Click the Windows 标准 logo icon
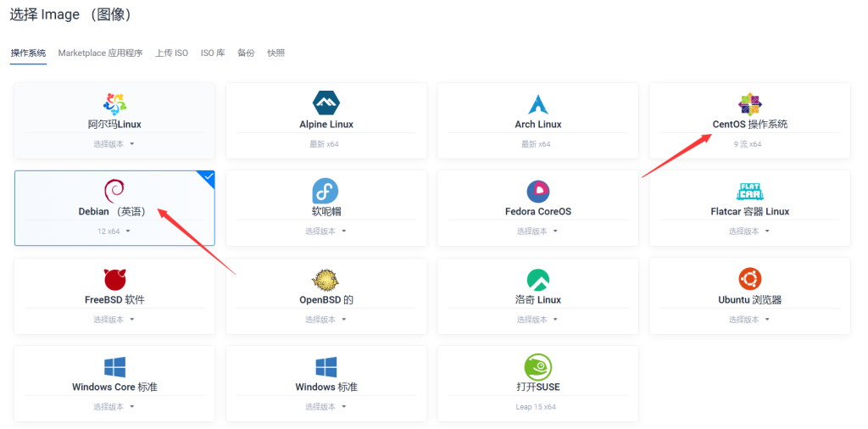The height and width of the screenshot is (429, 868). pyautogui.click(x=326, y=367)
